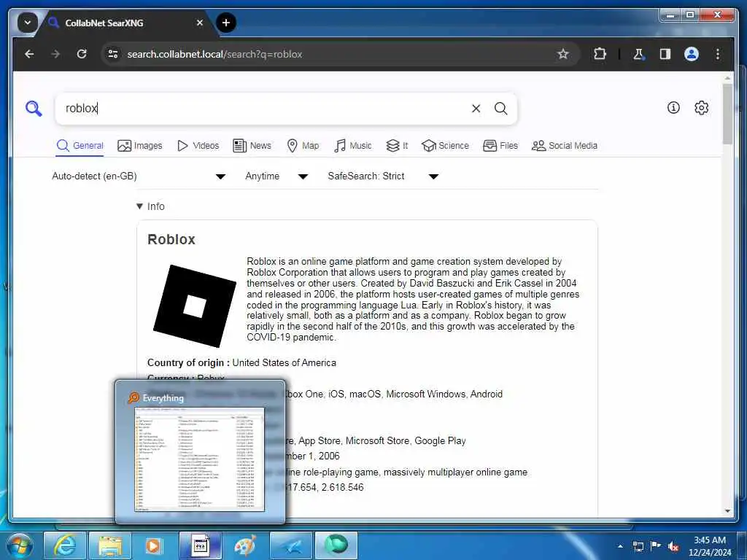Click the muted volume tray icon
Viewport: 747px width, 560px height.
673,546
